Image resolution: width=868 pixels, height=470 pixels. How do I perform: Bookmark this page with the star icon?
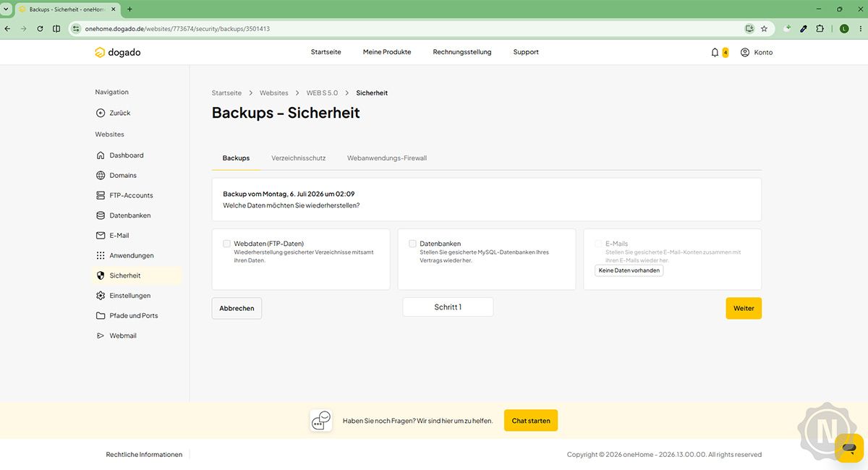(764, 28)
